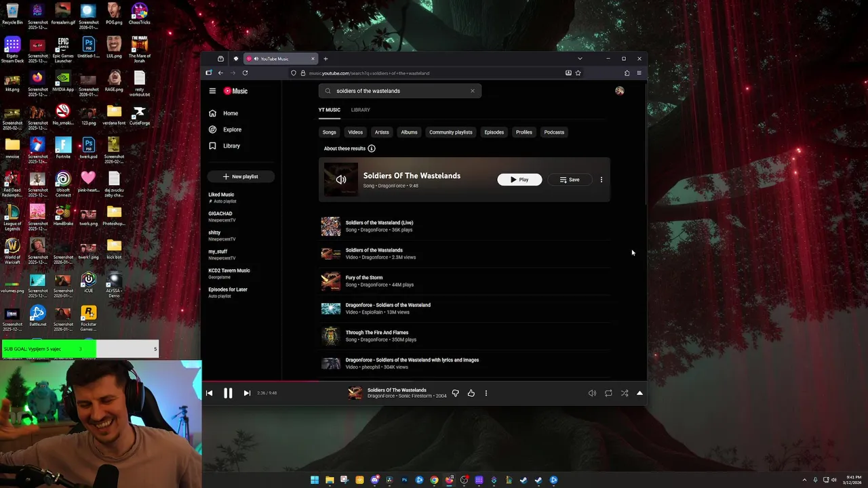Filter results by Profiles

click(x=524, y=132)
